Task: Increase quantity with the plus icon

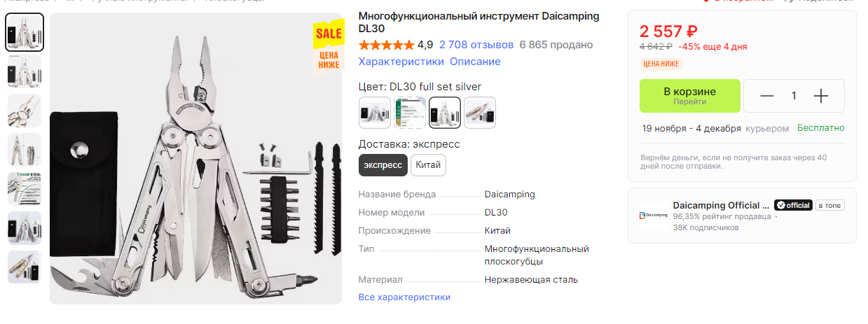Action: click(x=820, y=96)
